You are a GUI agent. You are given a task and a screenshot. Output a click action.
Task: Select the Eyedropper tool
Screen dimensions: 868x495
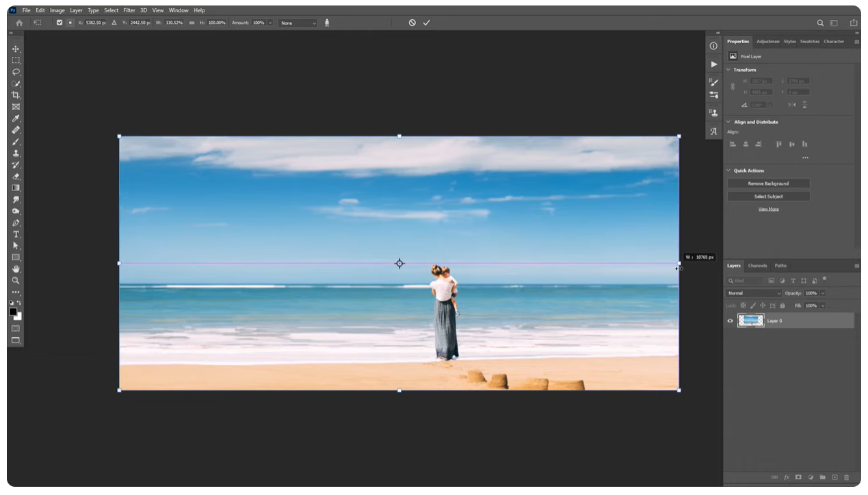pos(16,118)
